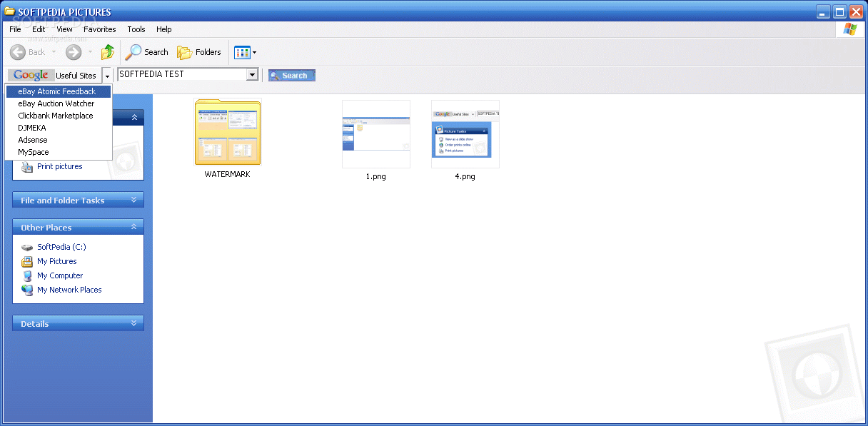Open My Network Places link
This screenshot has height=426, width=868.
pyautogui.click(x=69, y=290)
